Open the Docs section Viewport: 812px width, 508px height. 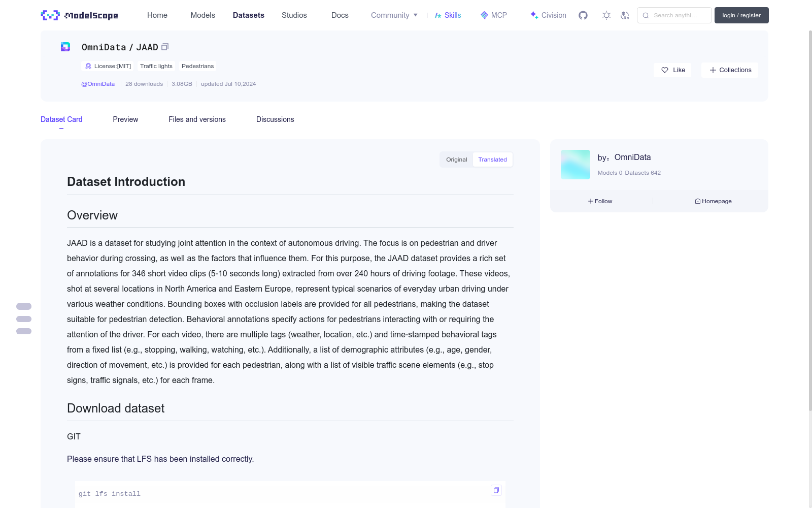pos(340,15)
